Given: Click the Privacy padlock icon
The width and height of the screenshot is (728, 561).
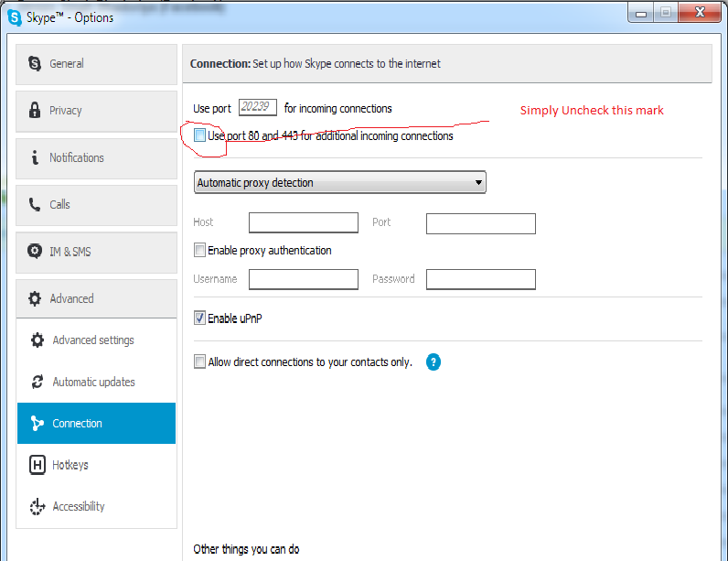Looking at the screenshot, I should 35,110.
